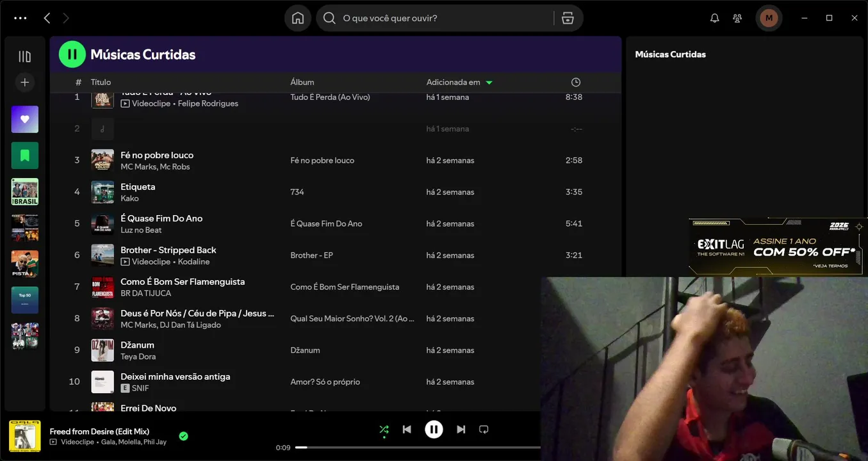Open the album Fé no pobre louco
Image resolution: width=868 pixels, height=461 pixels.
322,160
